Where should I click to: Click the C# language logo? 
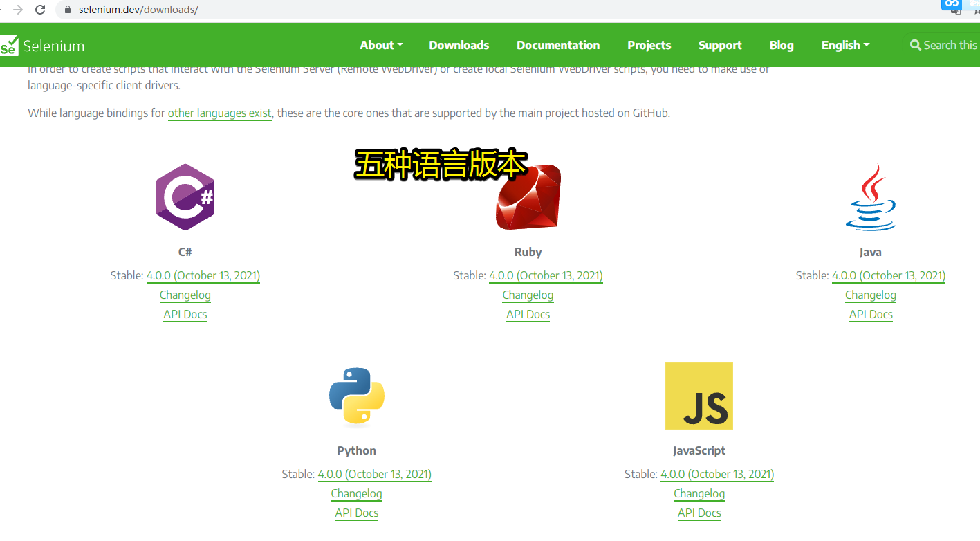click(x=185, y=196)
